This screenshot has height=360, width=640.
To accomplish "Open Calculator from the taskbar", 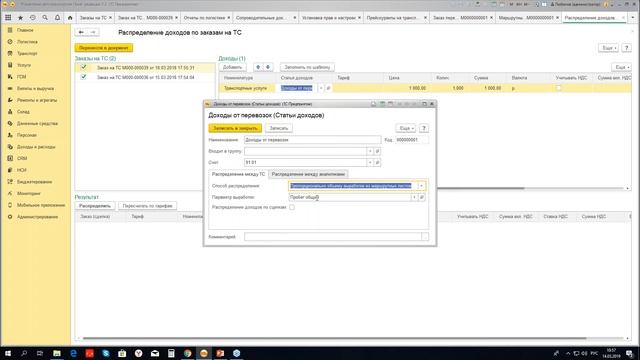I will coord(171,353).
